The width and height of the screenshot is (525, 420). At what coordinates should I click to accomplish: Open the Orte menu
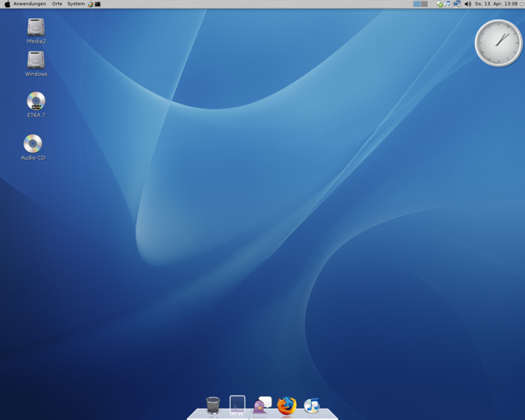(57, 4)
